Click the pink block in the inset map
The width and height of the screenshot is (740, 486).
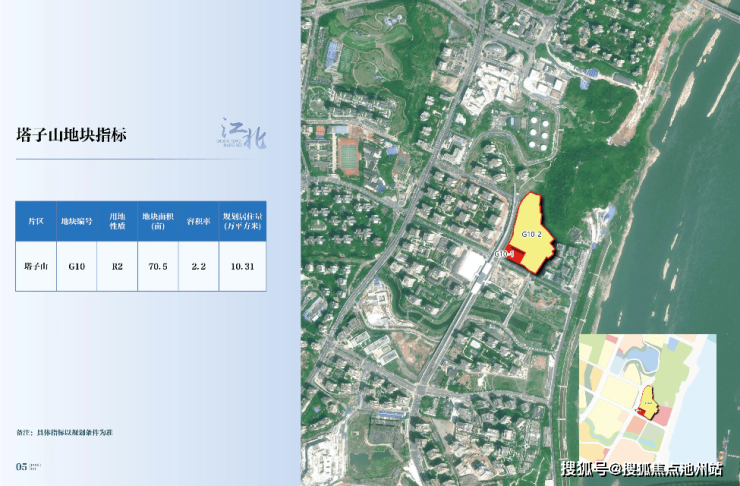click(663, 415)
